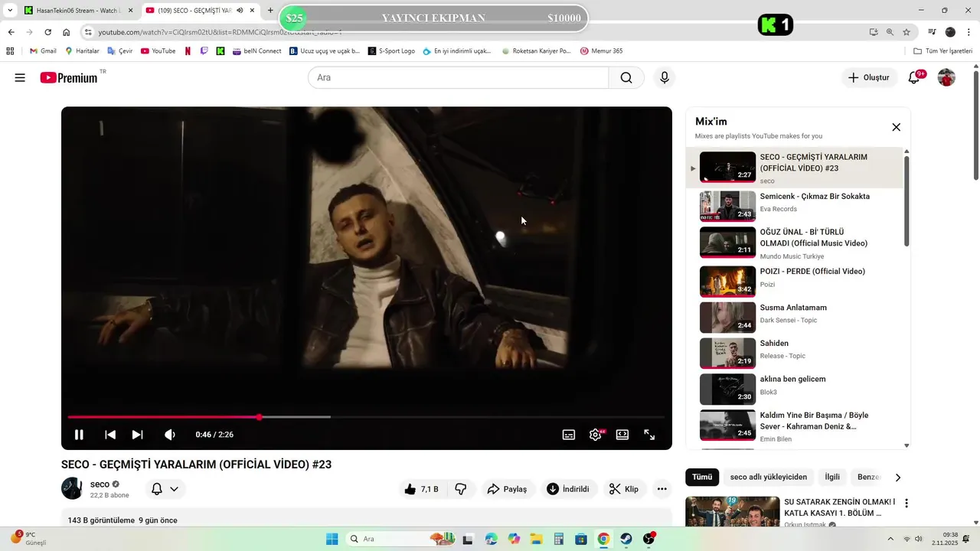Open Gmail bookmark

click(43, 51)
